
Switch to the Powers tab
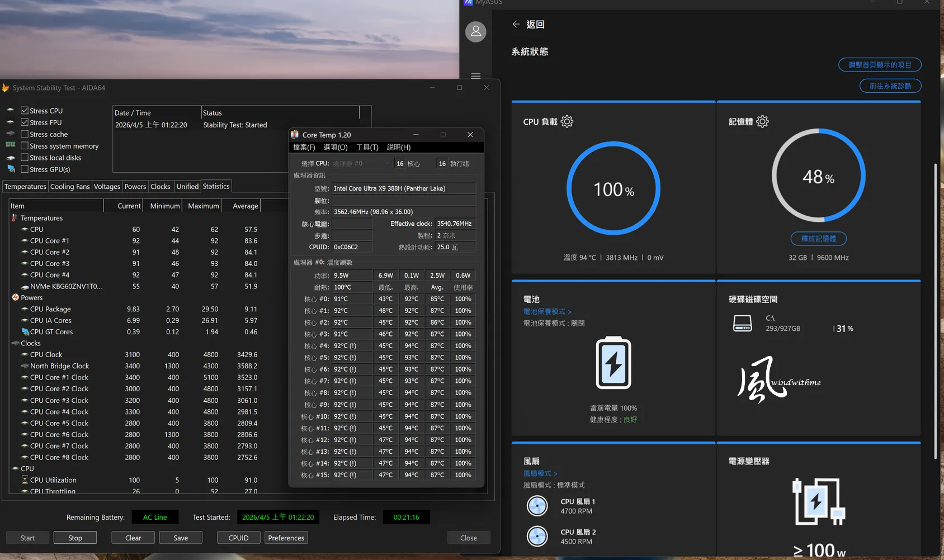(135, 187)
